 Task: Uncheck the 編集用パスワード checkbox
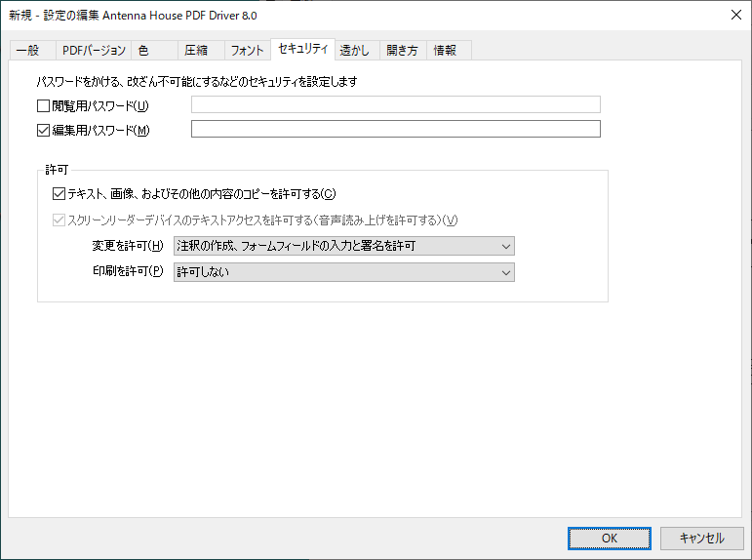[43, 130]
